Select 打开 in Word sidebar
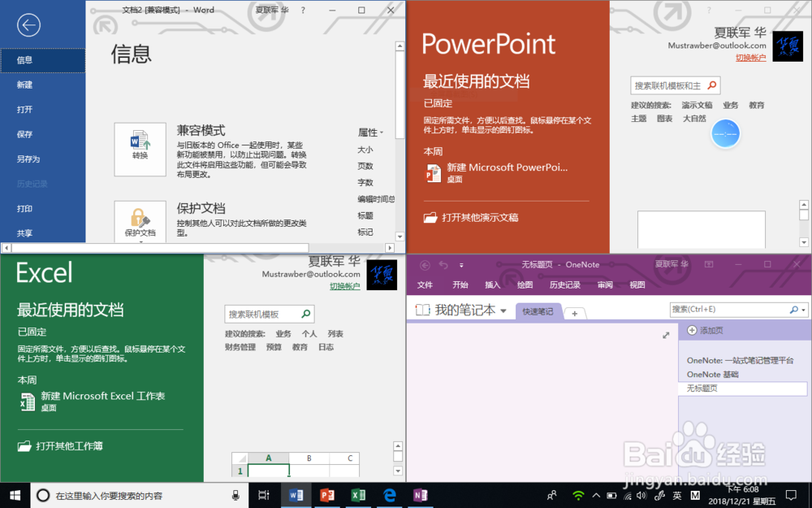The width and height of the screenshot is (812, 508). [42, 110]
